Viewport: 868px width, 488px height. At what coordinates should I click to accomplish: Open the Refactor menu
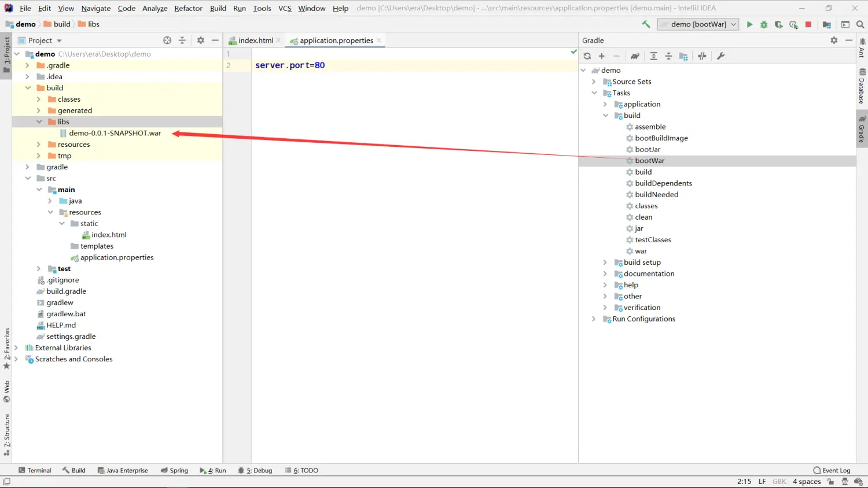(188, 8)
